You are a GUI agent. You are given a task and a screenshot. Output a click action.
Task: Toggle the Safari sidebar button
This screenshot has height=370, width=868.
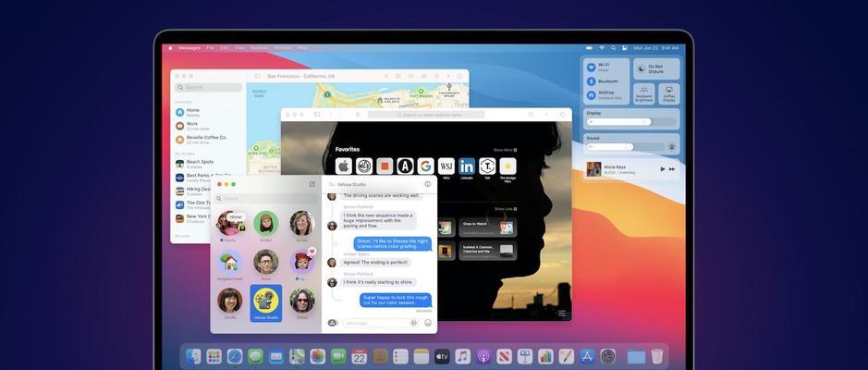point(317,115)
